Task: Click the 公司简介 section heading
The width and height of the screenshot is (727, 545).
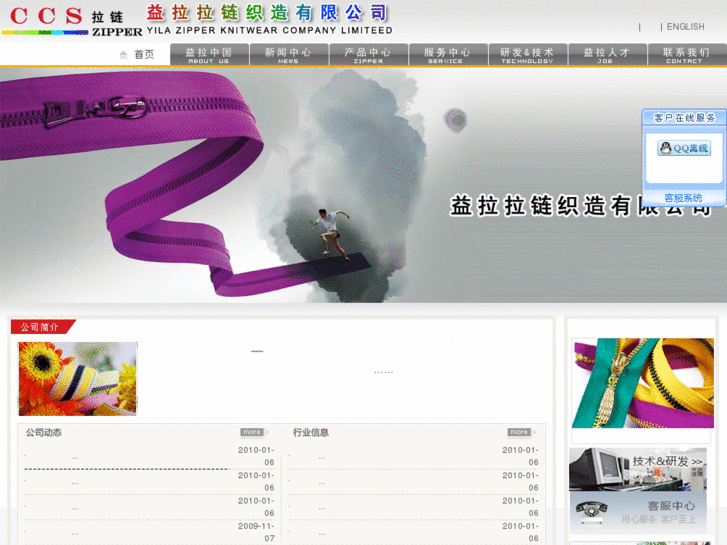Action: 43,327
